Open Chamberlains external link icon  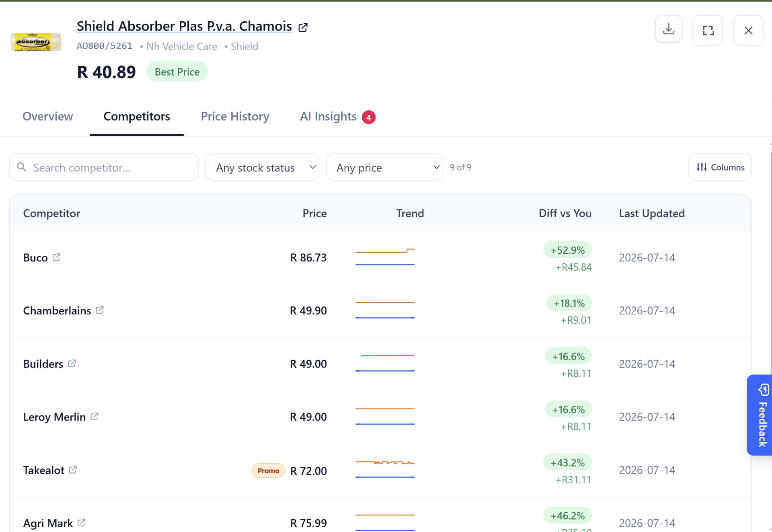point(100,310)
